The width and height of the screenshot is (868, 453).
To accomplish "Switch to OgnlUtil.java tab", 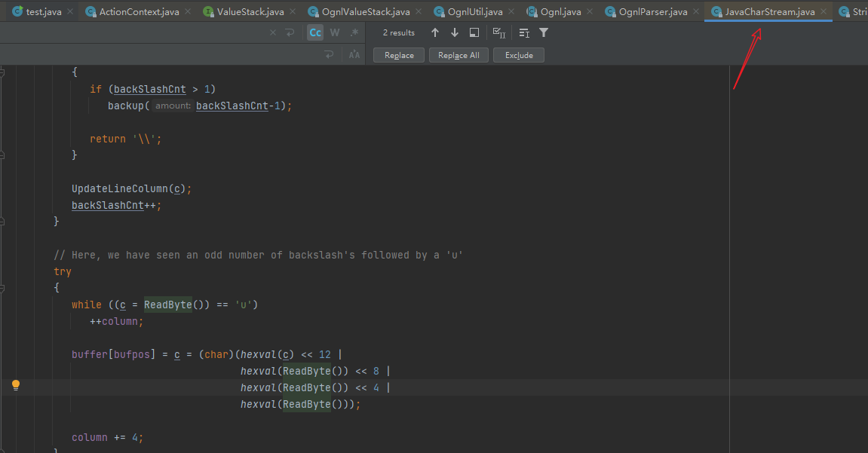I will click(475, 11).
